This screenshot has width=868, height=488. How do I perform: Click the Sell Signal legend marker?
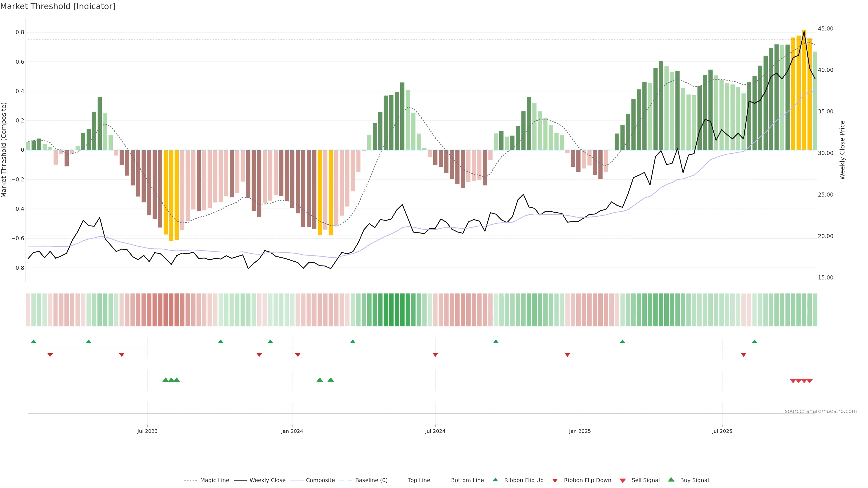click(x=622, y=480)
